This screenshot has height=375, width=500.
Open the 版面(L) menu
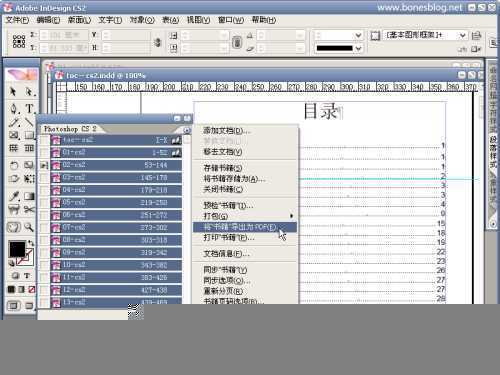(79, 20)
